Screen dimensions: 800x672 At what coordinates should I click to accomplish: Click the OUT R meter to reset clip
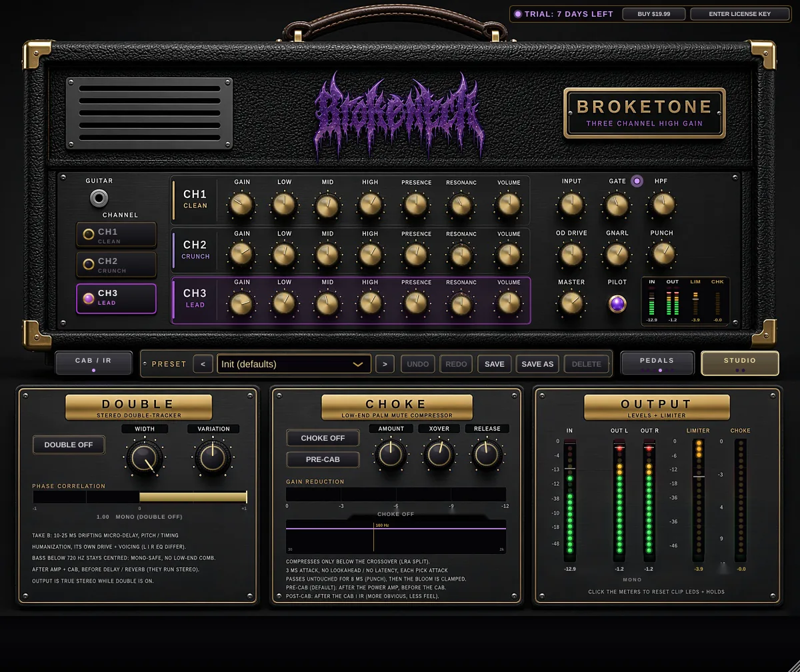[648, 500]
